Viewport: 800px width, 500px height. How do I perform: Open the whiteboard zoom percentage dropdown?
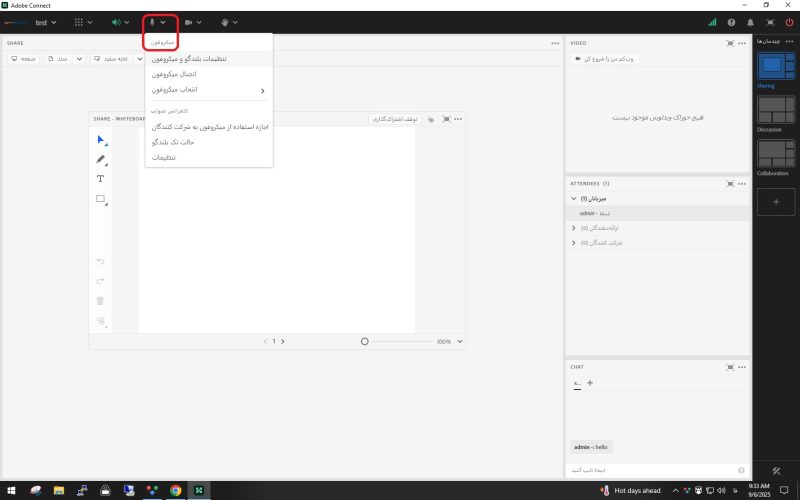click(459, 341)
